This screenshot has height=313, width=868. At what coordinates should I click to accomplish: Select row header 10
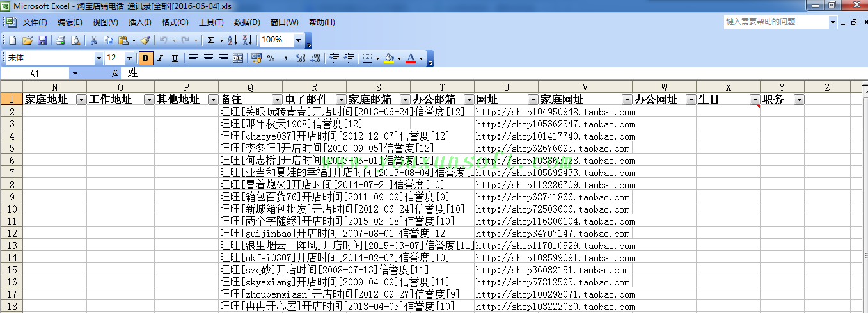12,209
